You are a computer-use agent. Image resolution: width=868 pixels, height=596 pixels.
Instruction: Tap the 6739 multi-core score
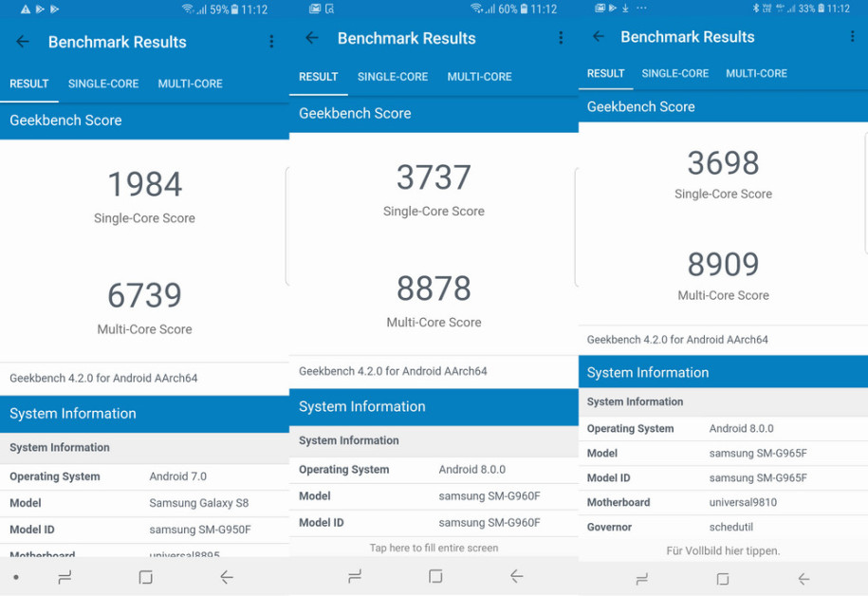coord(144,295)
